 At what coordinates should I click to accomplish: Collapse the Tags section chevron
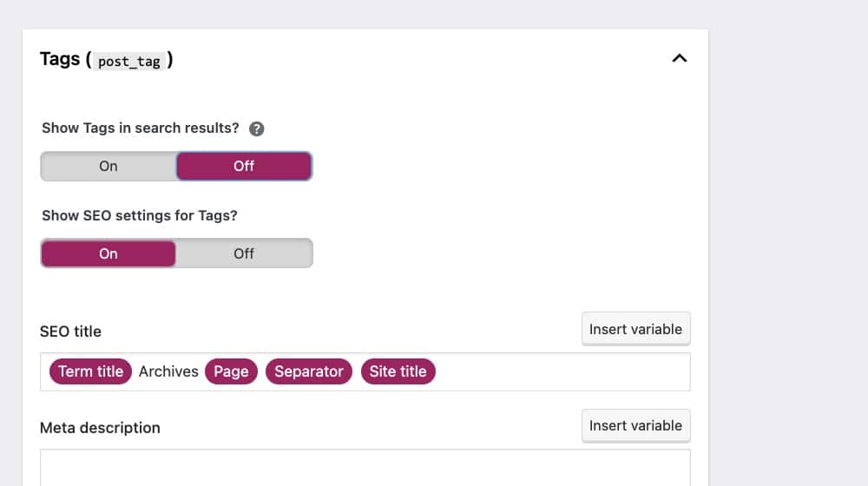tap(680, 59)
